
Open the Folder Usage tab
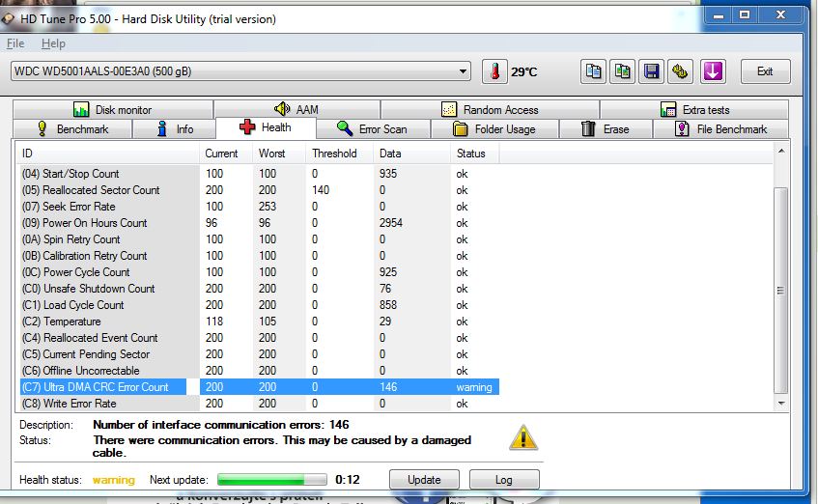494,128
